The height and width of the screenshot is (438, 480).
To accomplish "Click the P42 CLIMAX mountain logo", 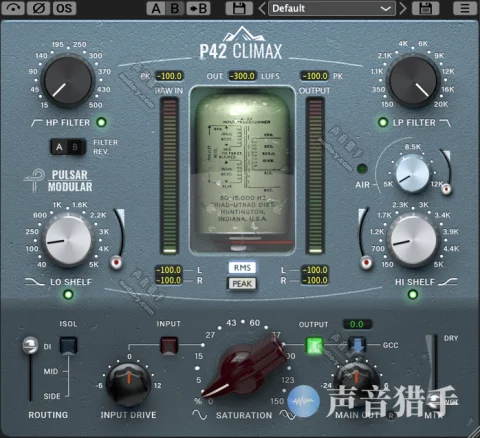I will click(x=241, y=43).
